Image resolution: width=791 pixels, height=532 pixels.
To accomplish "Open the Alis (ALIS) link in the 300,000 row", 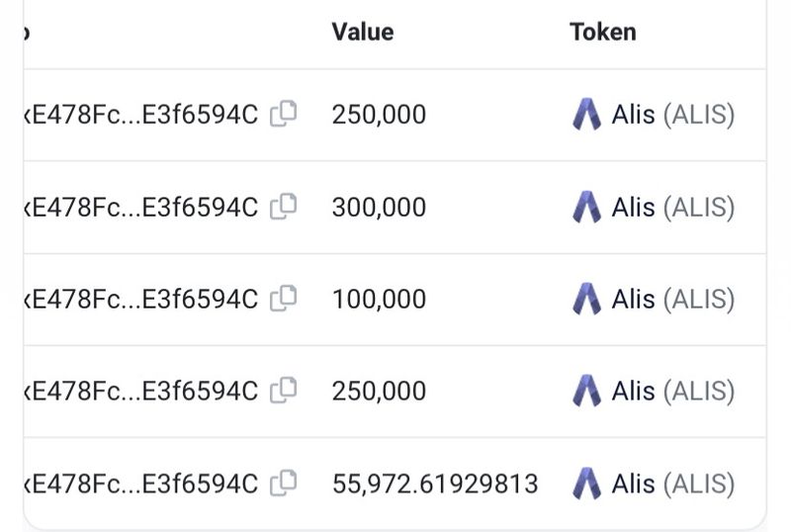I will pos(672,208).
